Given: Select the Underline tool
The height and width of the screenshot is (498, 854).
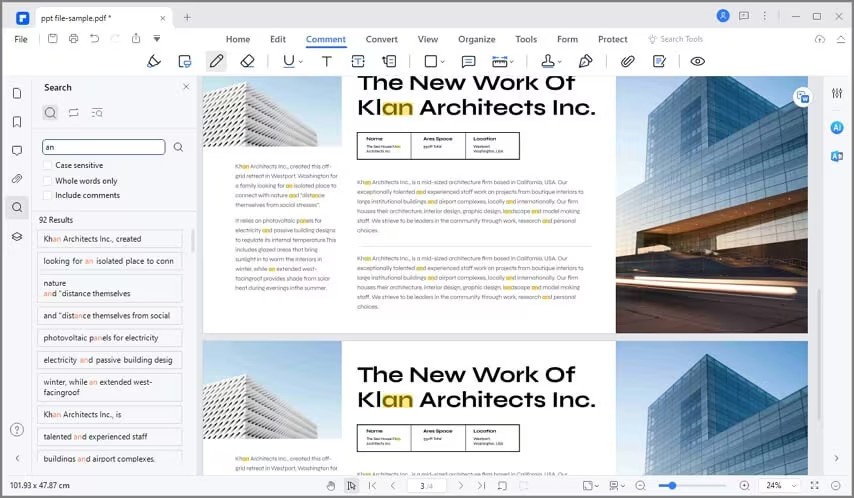Looking at the screenshot, I should coord(289,62).
